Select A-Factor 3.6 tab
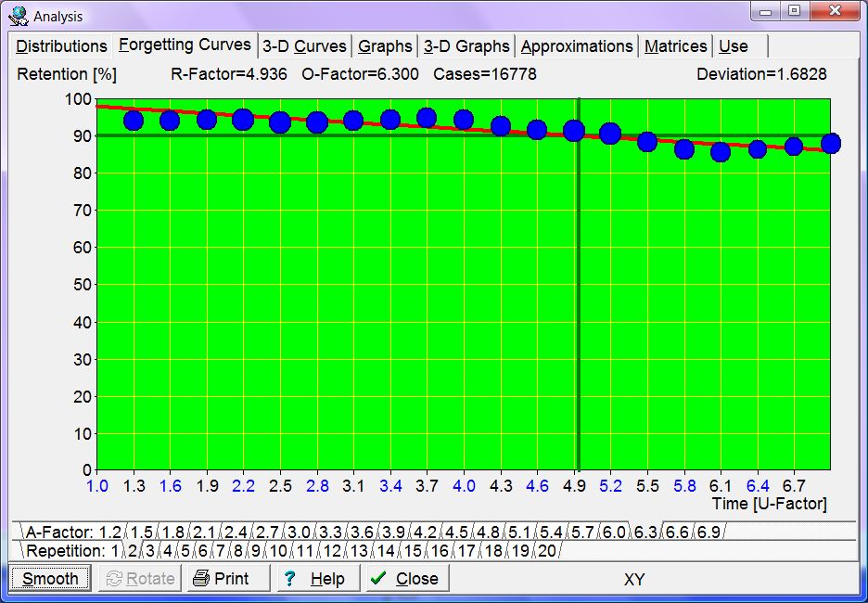 [x=363, y=532]
